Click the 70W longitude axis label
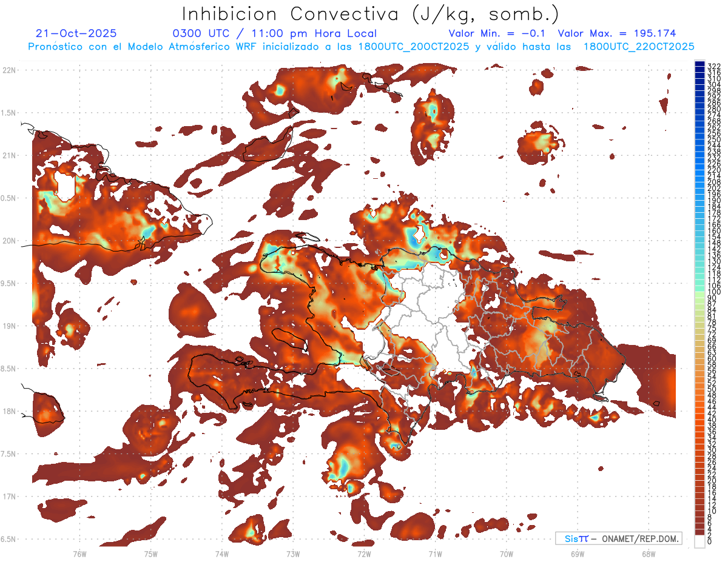Image resolution: width=728 pixels, height=562 pixels. [x=506, y=554]
